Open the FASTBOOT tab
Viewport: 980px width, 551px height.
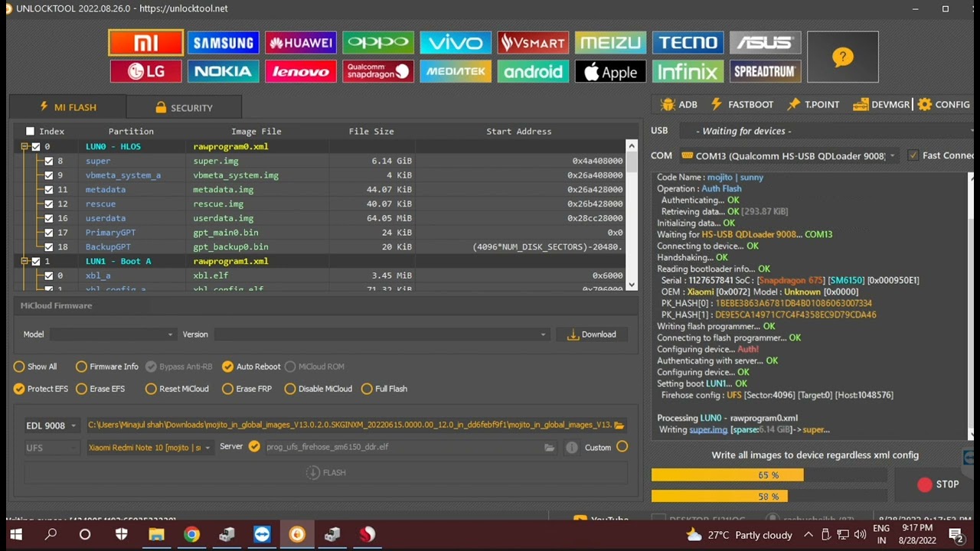click(742, 105)
